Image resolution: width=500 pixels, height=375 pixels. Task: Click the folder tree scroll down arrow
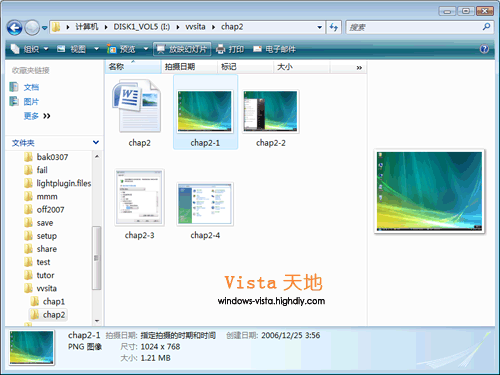click(x=97, y=321)
